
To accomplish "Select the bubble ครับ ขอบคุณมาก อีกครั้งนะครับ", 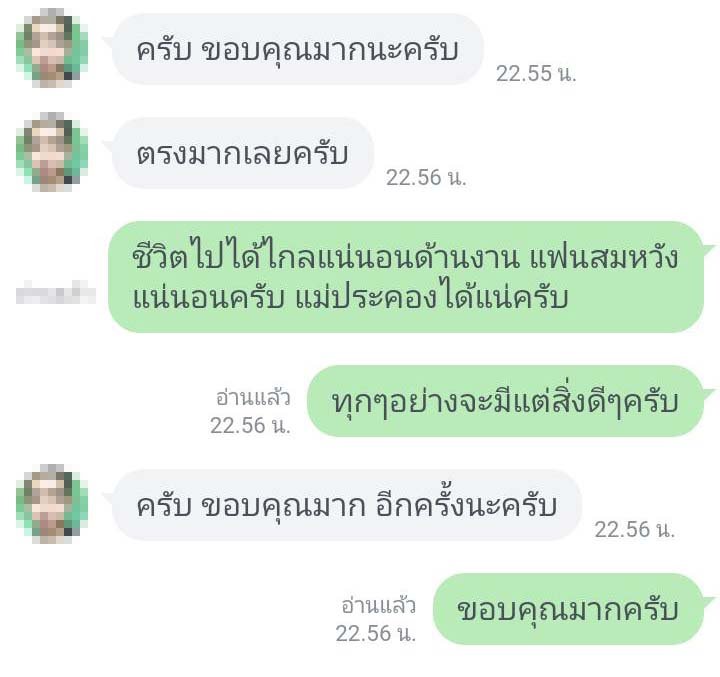I will [347, 505].
